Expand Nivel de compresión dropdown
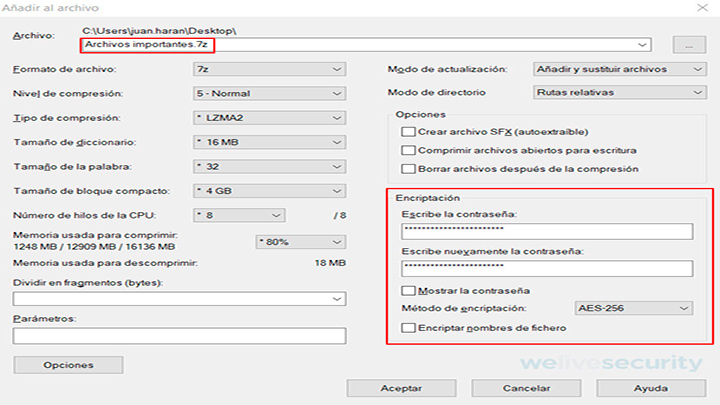 tap(269, 93)
